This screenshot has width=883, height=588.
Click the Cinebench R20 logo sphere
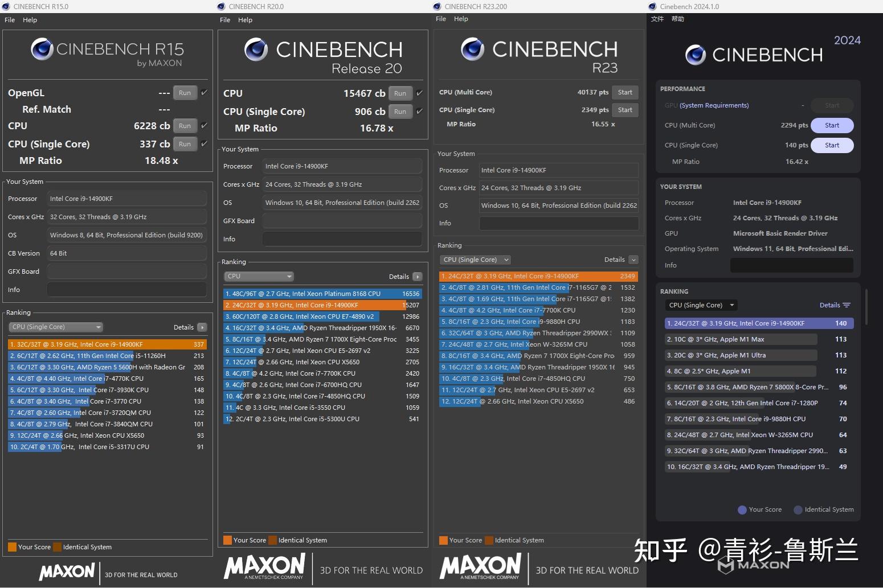(256, 50)
